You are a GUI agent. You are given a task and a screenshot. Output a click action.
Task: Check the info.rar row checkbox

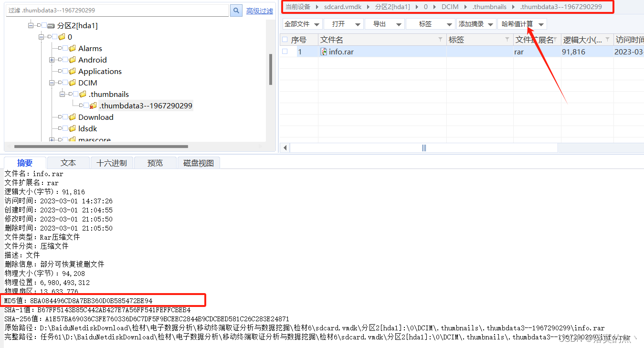coord(285,52)
